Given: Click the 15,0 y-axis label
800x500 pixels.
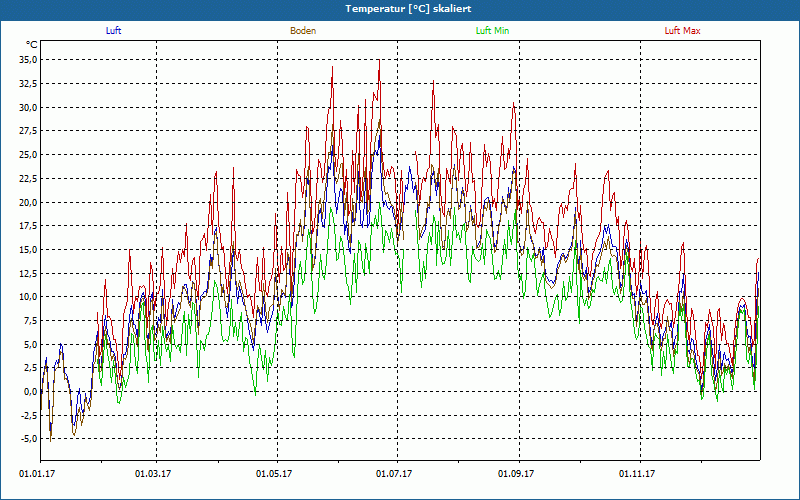Looking at the screenshot, I should (x=28, y=249).
